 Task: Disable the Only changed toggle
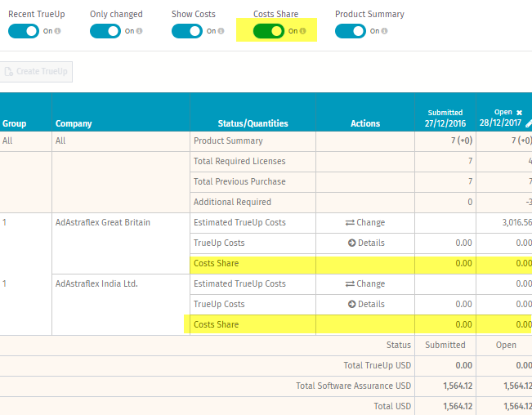[x=105, y=31]
